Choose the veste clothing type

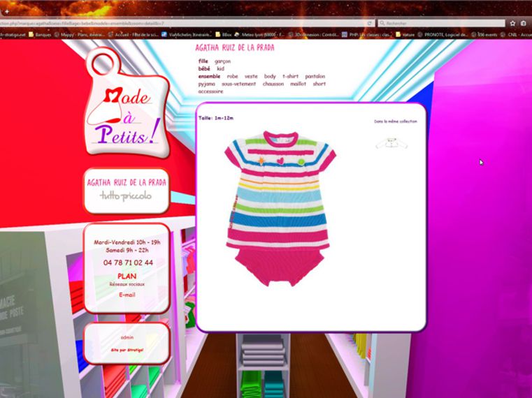tap(251, 76)
